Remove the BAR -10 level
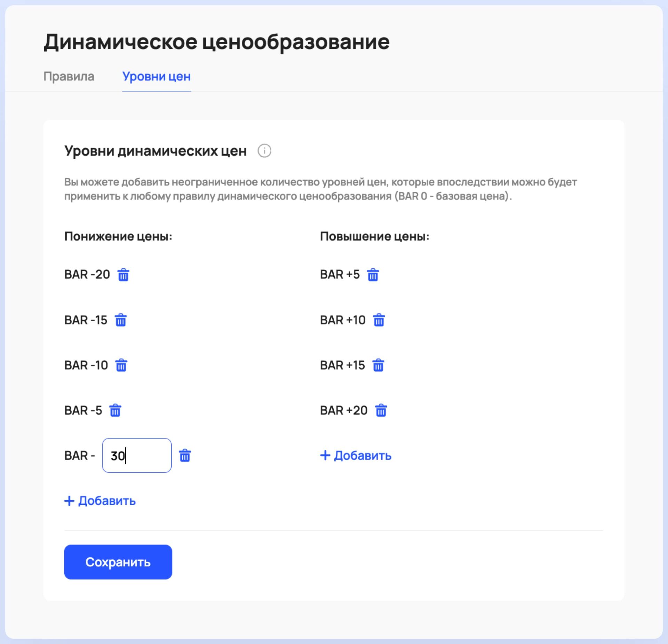This screenshot has width=668, height=644. pos(121,365)
